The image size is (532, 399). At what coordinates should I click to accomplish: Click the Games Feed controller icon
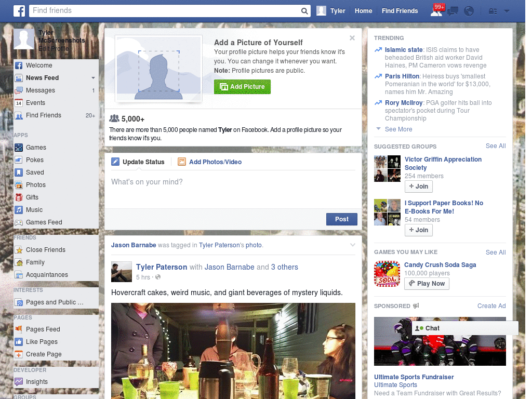19,222
